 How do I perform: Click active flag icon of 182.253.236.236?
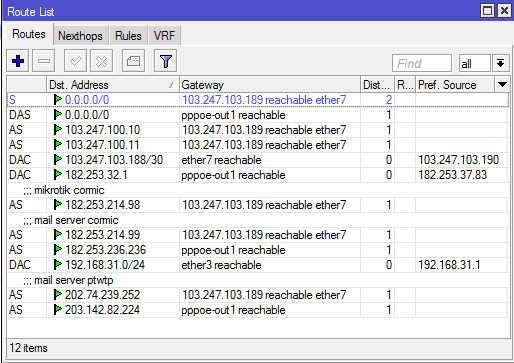(x=58, y=250)
